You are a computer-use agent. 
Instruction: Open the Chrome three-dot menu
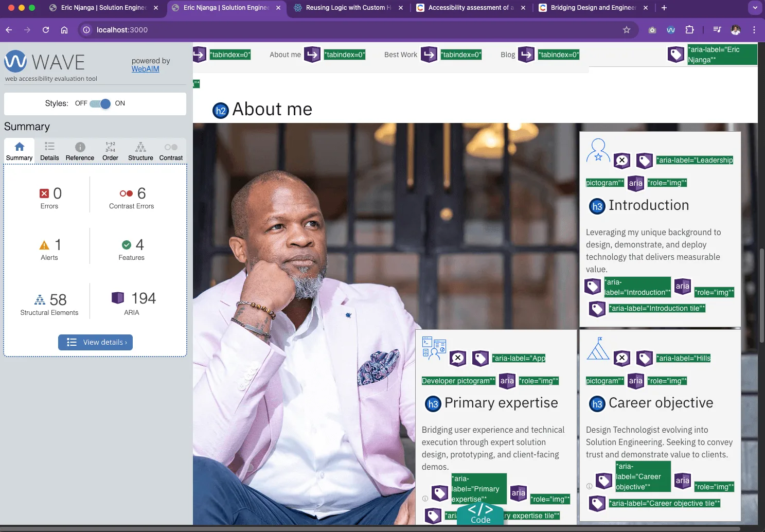[x=754, y=30]
